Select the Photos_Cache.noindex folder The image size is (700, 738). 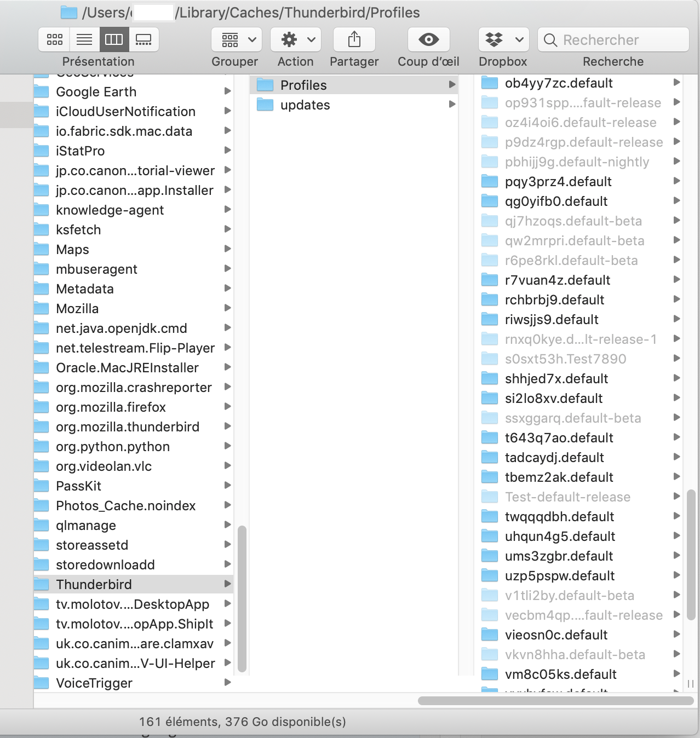pyautogui.click(x=134, y=505)
